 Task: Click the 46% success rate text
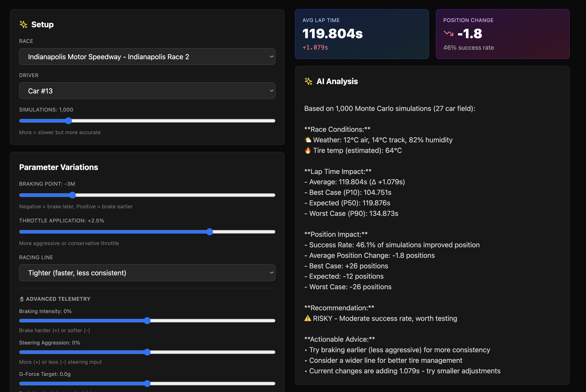[x=469, y=48]
